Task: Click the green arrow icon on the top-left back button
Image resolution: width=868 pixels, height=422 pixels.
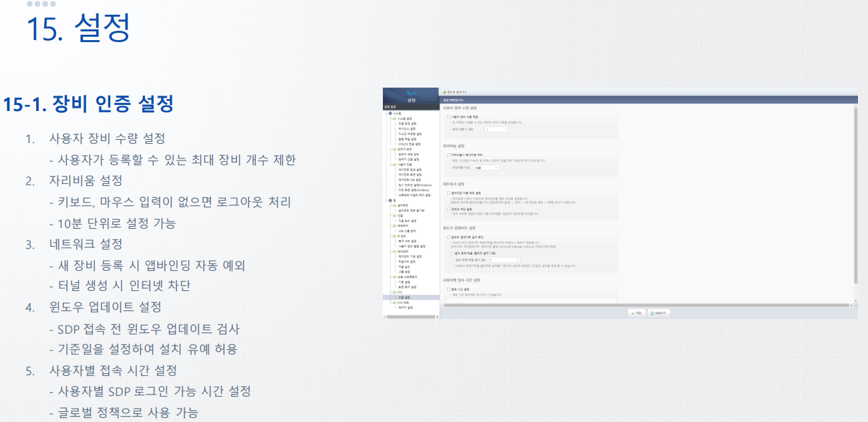Action: click(444, 92)
